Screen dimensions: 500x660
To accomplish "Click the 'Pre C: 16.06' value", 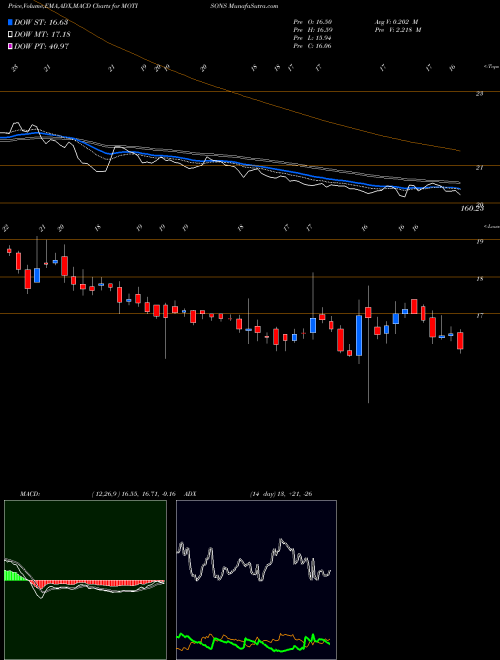I will (x=313, y=46).
